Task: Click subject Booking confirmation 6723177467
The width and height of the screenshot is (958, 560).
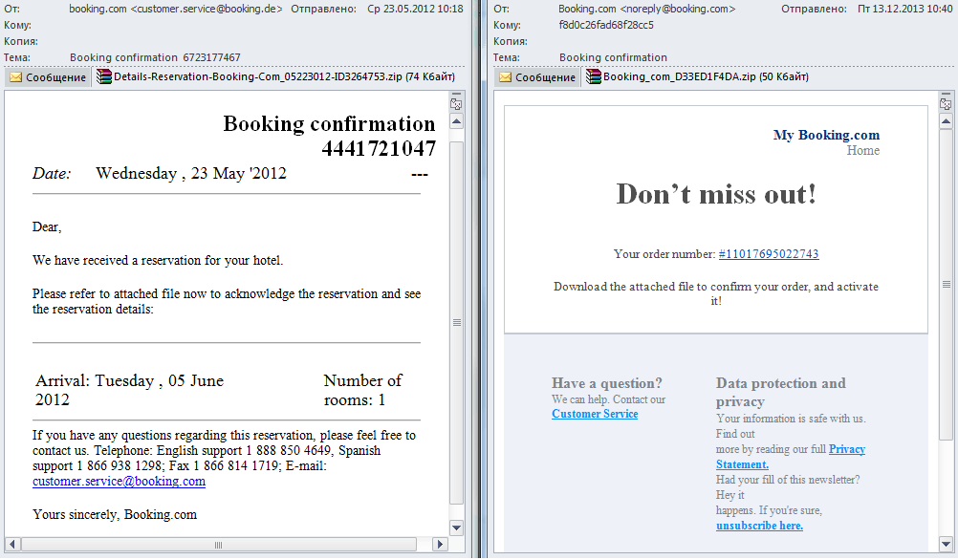Action: coord(155,57)
